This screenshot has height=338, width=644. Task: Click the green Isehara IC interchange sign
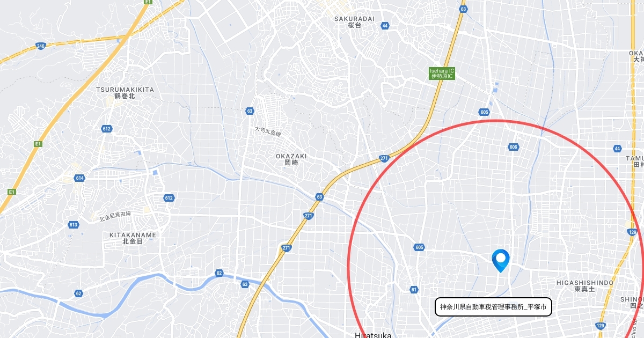click(442, 74)
